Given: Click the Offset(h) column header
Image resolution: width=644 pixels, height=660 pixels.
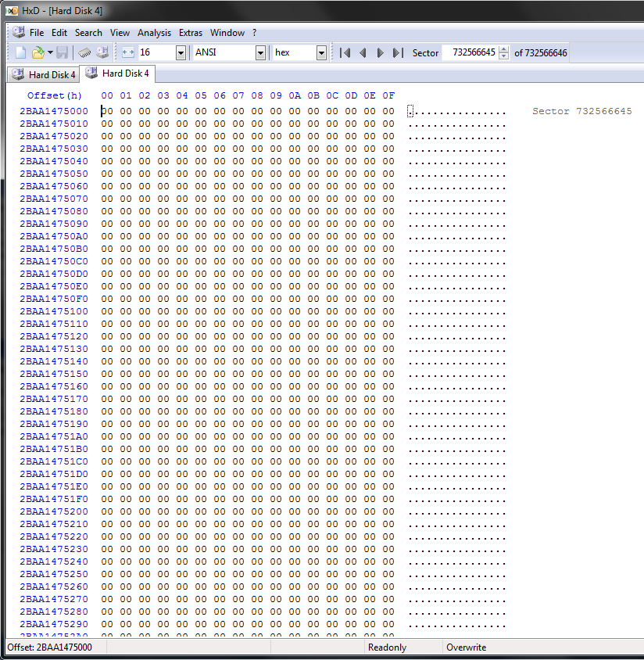Looking at the screenshot, I should coord(55,95).
